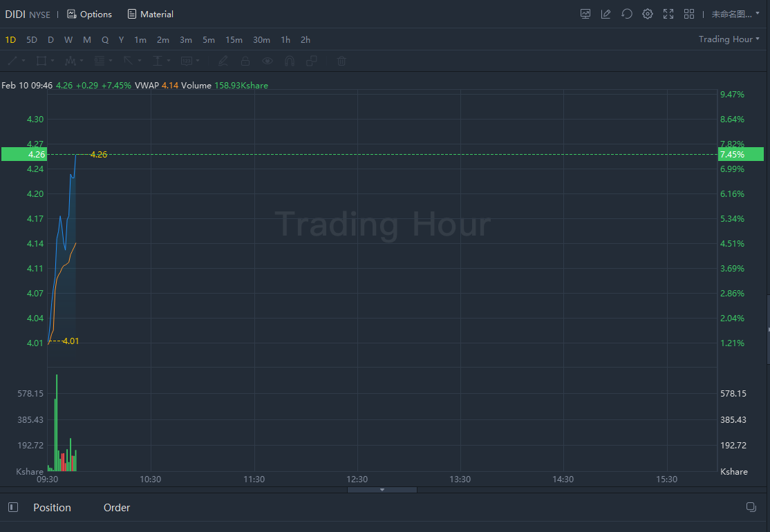The width and height of the screenshot is (770, 532).
Task: Choose the 1h interval
Action: (285, 40)
